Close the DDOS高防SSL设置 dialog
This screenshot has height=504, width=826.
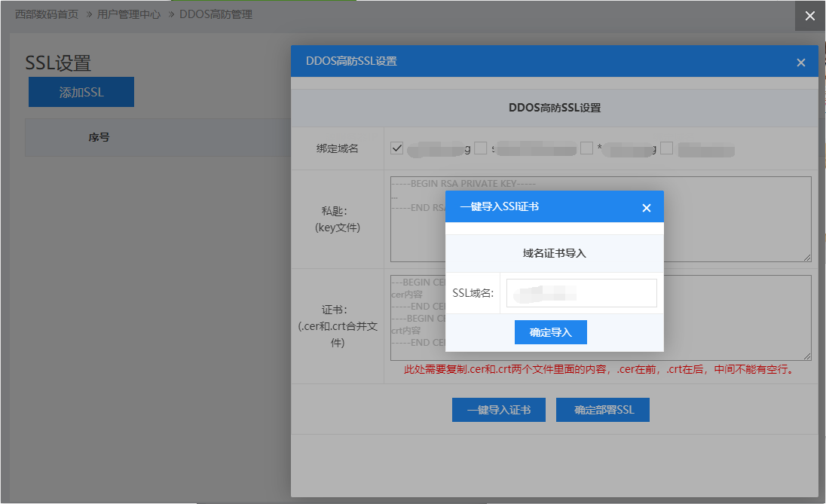800,63
